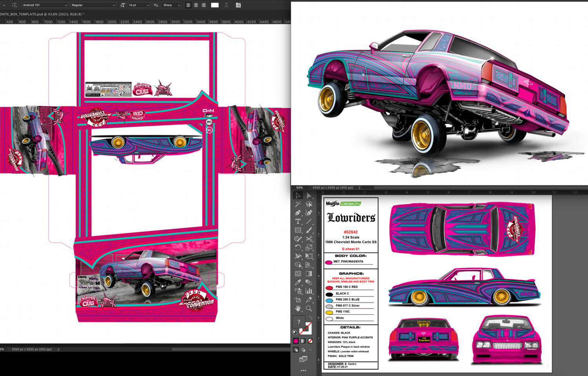Select the Shaper tool
588x376 pixels.
(x=298, y=239)
